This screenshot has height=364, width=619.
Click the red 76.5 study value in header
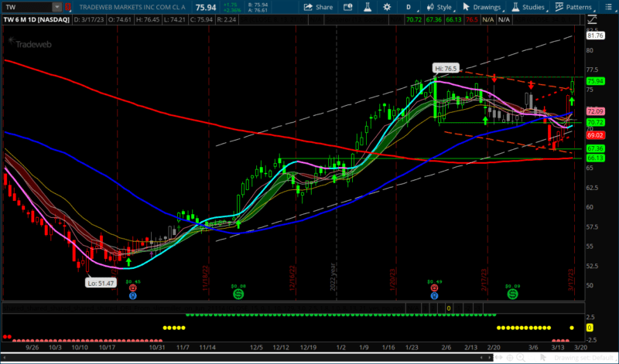[472, 19]
